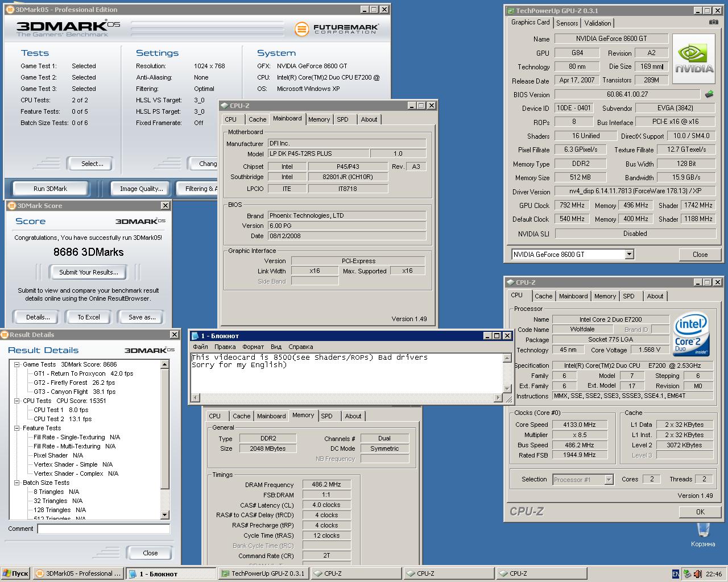The height and width of the screenshot is (582, 728).
Task: Open the Правка menu in Notepad
Action: [x=225, y=347]
